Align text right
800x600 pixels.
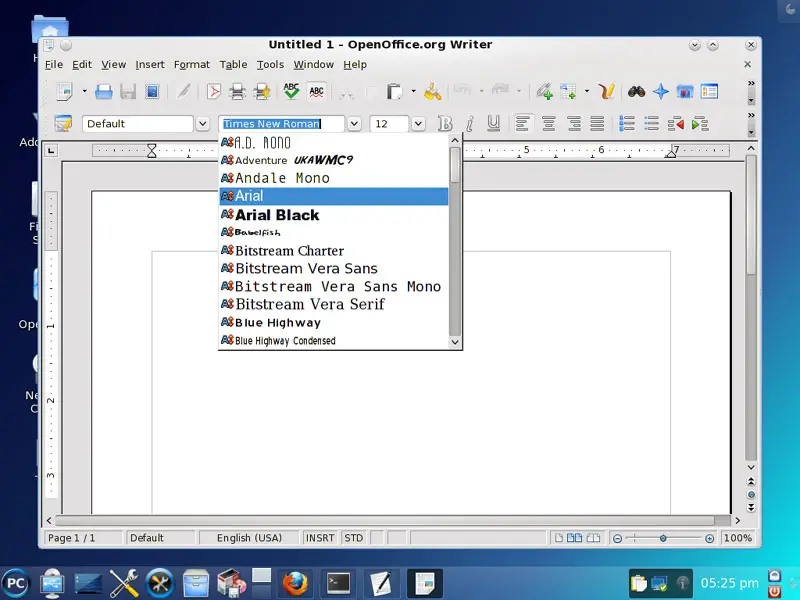pyautogui.click(x=573, y=123)
